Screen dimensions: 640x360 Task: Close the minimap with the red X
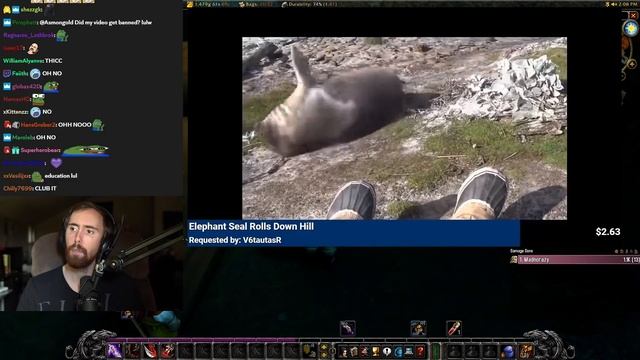[633, 15]
